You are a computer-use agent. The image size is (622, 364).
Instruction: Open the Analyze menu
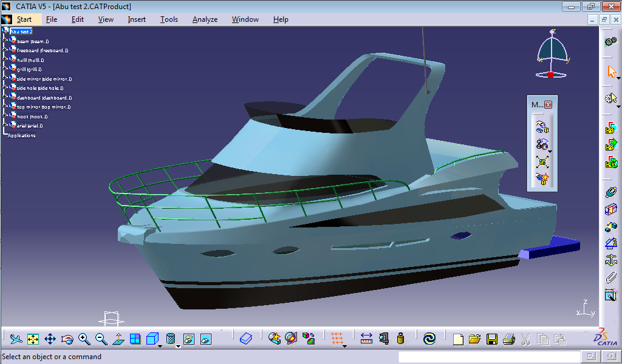[x=205, y=19]
